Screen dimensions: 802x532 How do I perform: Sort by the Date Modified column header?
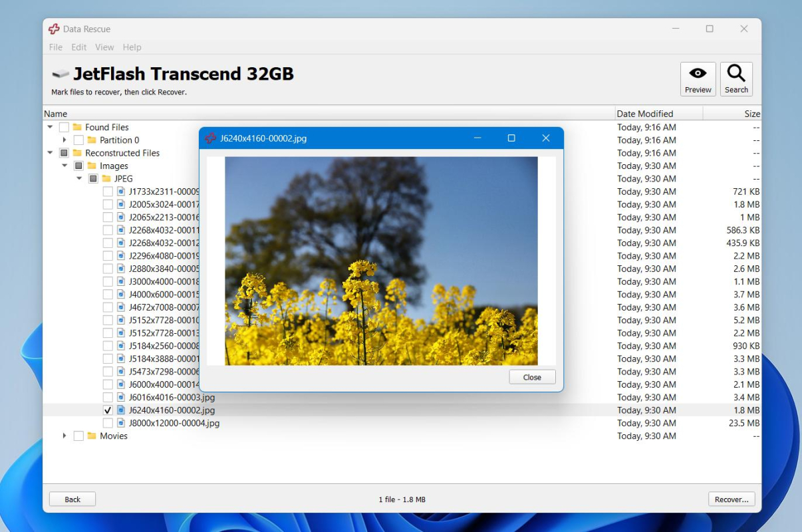point(658,114)
